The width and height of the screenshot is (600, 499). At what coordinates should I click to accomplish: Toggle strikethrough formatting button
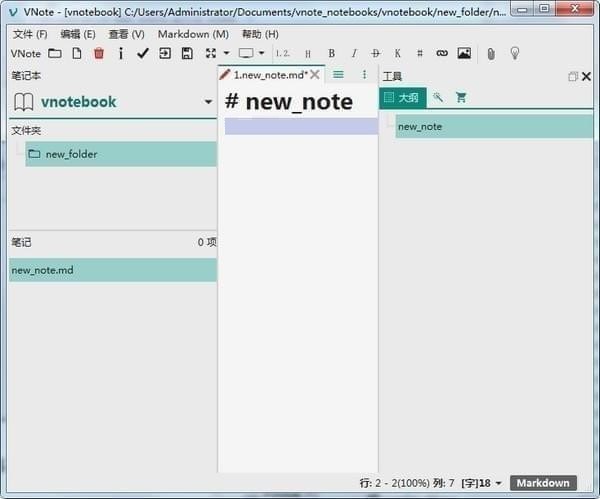[376, 53]
